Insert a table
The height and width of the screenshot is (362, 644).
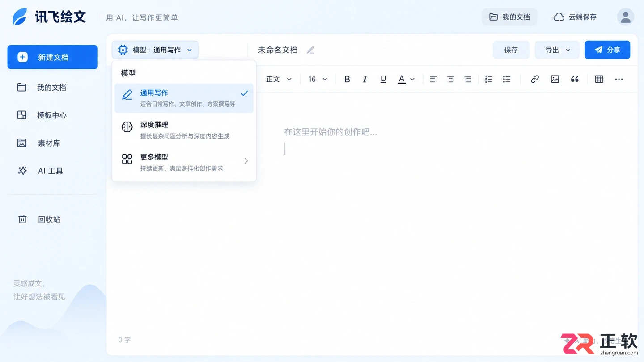coord(599,79)
